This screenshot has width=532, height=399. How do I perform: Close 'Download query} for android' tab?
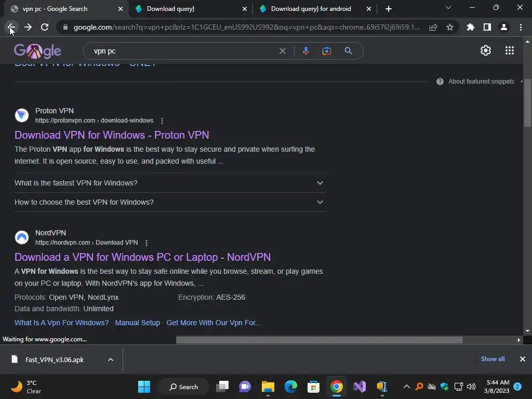tap(369, 9)
